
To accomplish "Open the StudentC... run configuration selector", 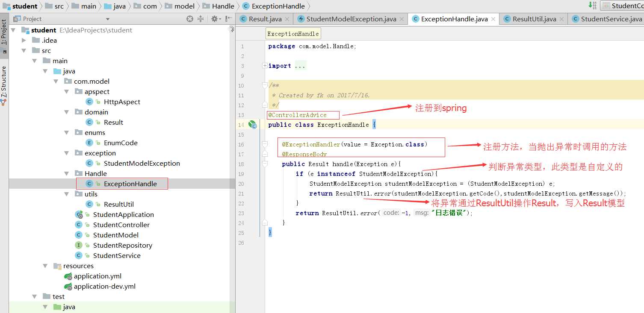I will click(622, 6).
